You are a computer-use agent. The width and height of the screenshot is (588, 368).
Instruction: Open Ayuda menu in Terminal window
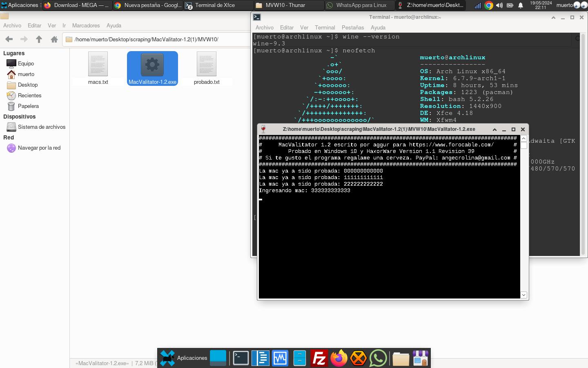(x=378, y=27)
